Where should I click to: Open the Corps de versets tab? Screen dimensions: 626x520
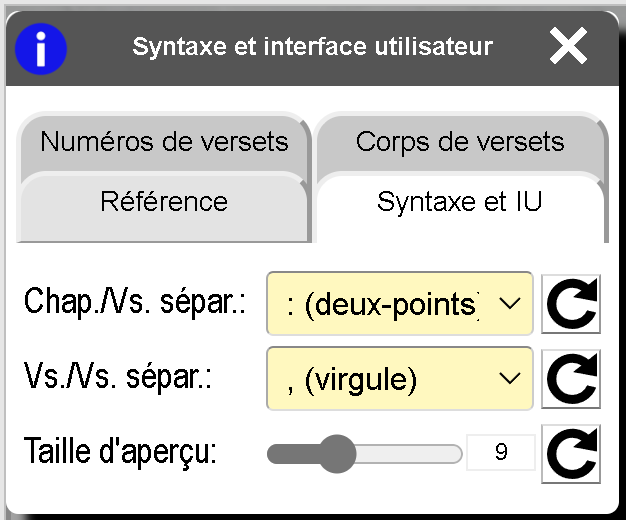coord(460,142)
